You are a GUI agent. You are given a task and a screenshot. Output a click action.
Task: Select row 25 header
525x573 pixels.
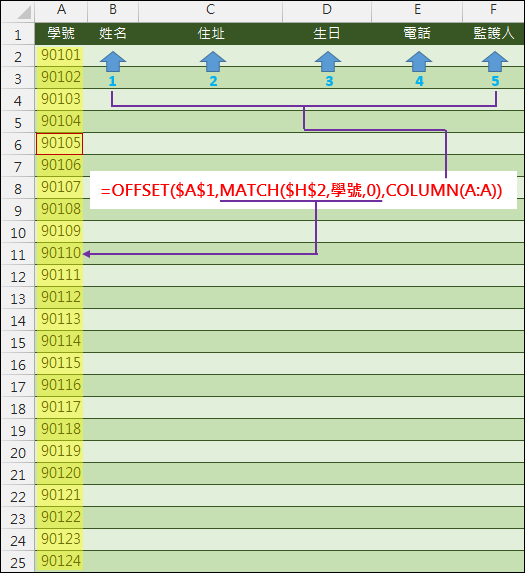point(18,562)
